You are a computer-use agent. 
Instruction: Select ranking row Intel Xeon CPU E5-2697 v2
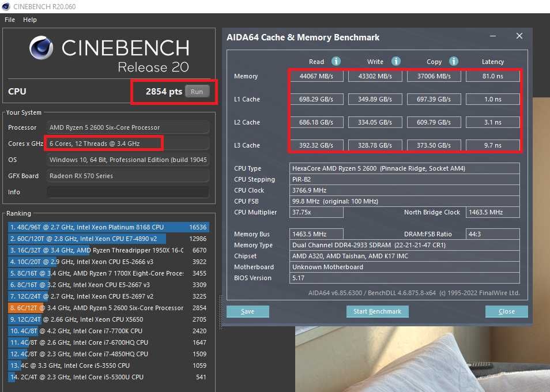click(x=108, y=296)
